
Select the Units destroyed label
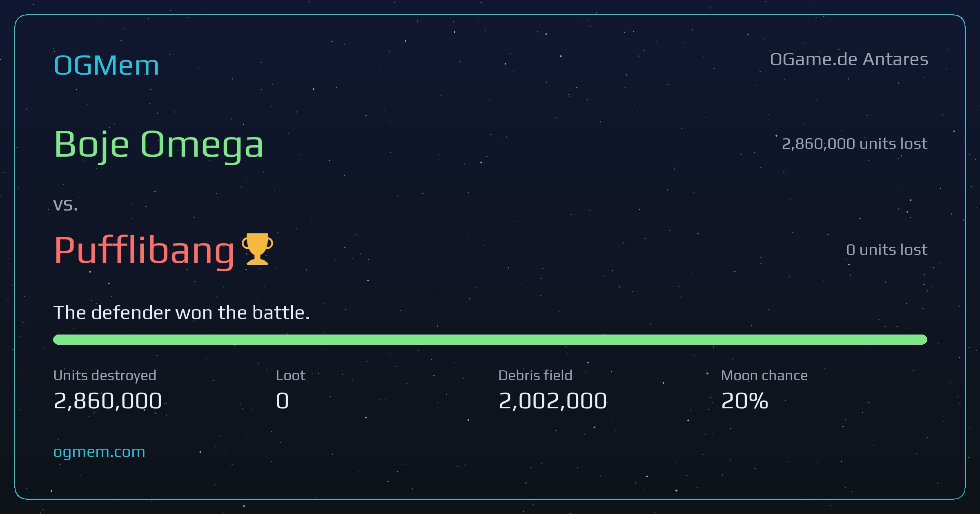pyautogui.click(x=105, y=375)
